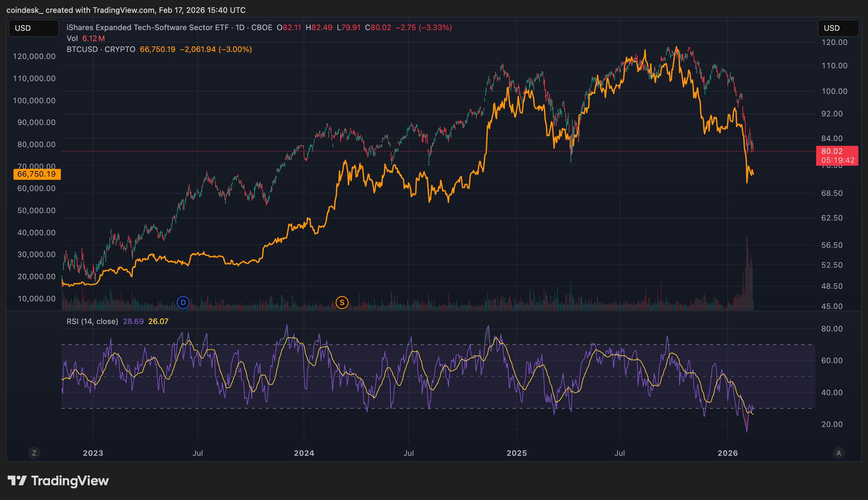The height and width of the screenshot is (500, 868).
Task: Click the 2024 label on time axis
Action: click(x=304, y=453)
